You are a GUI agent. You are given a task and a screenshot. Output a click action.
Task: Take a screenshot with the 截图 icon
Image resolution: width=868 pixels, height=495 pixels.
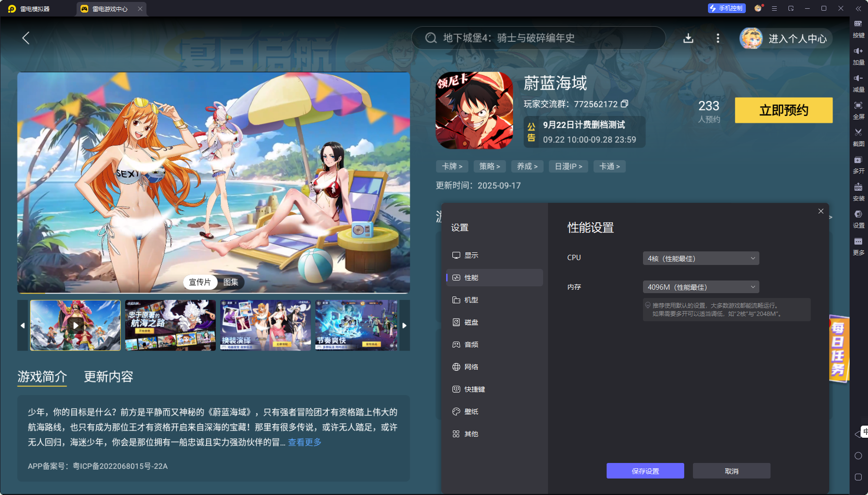click(858, 132)
